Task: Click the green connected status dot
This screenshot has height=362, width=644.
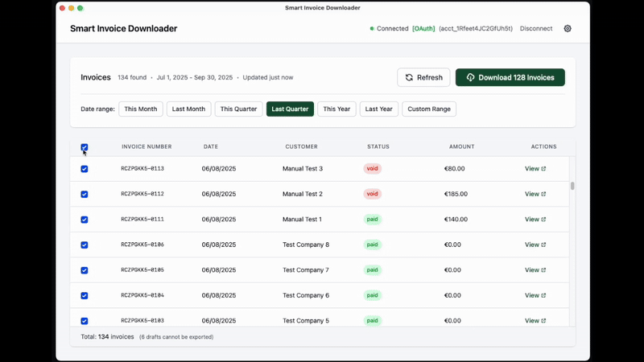Action: [x=372, y=29]
